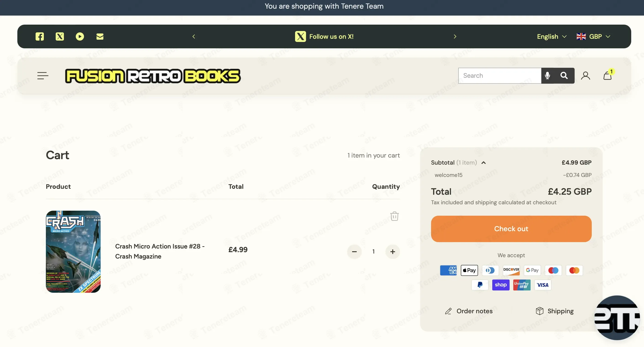Image resolution: width=644 pixels, height=347 pixels.
Task: Click '1 item in your cart' text
Action: point(374,155)
